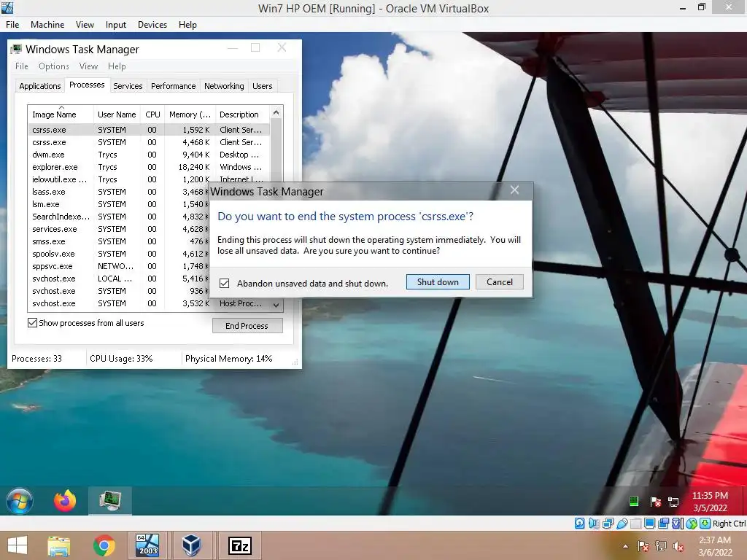Select the services.exe process row

point(118,229)
